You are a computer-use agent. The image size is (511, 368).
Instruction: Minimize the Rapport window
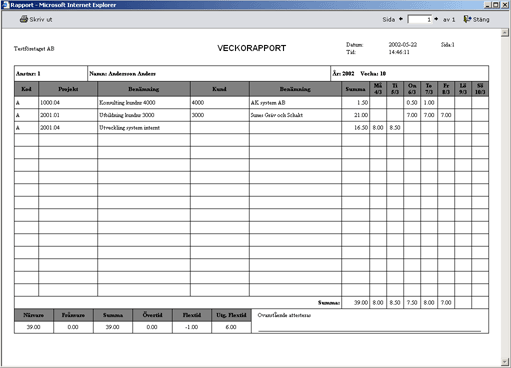(x=488, y=5)
